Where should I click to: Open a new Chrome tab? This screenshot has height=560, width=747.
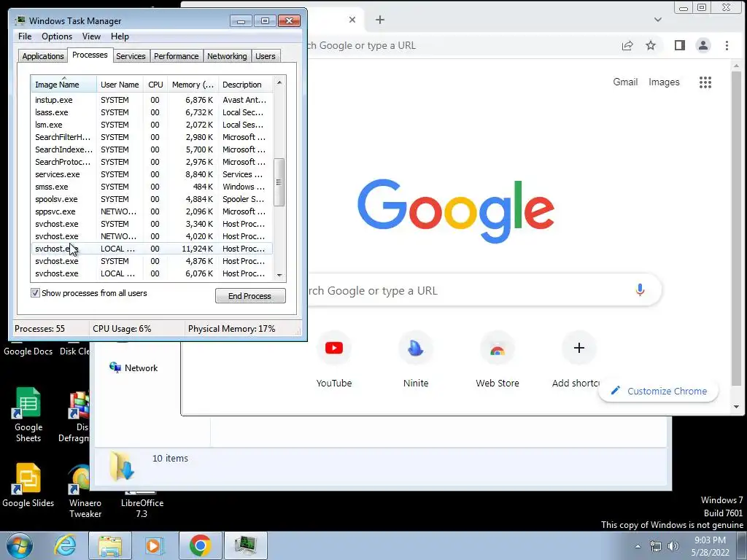pyautogui.click(x=379, y=20)
